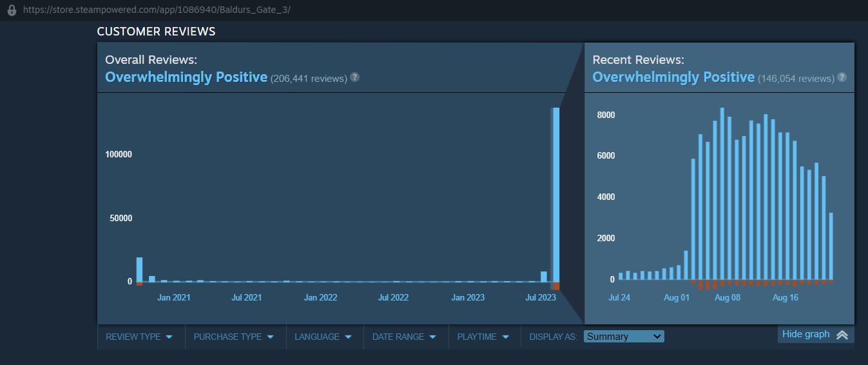
Task: Open the Purchase Type filter
Action: click(235, 337)
